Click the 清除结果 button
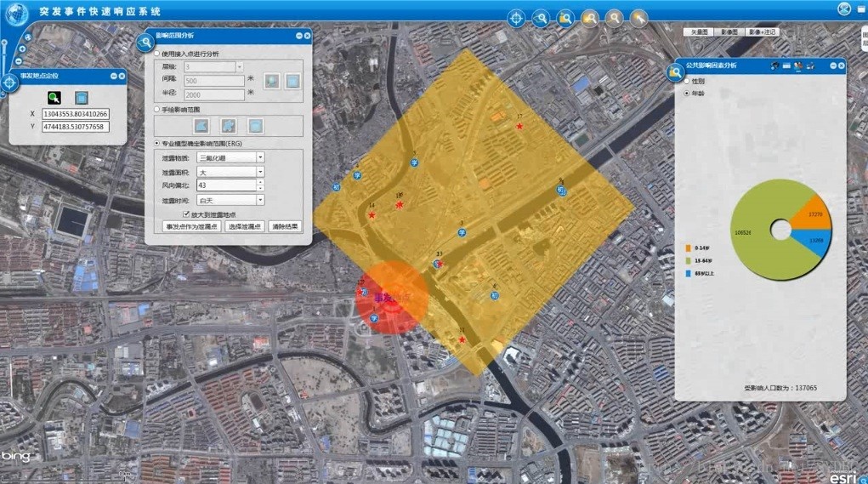868x484 pixels. pos(286,227)
